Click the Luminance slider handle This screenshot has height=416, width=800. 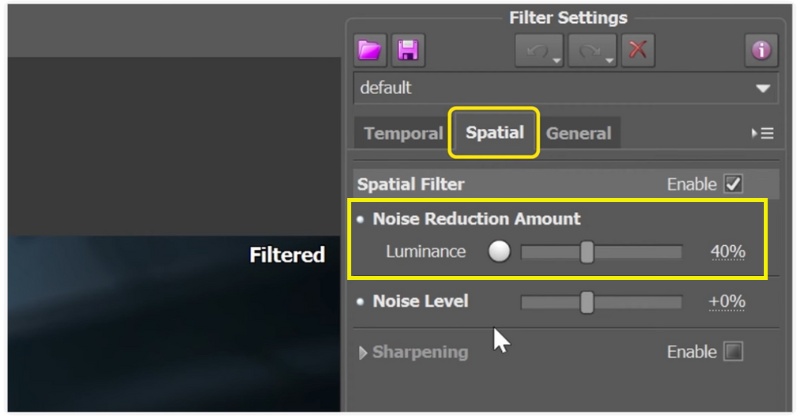pos(587,252)
